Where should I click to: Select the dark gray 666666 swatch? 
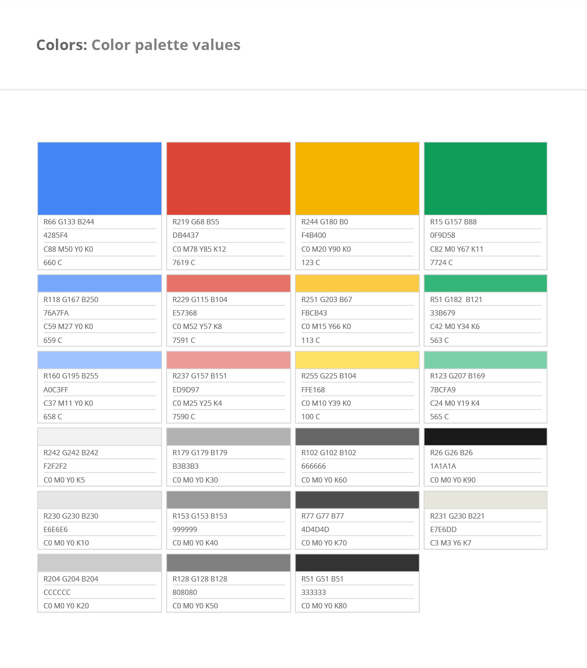pyautogui.click(x=357, y=437)
